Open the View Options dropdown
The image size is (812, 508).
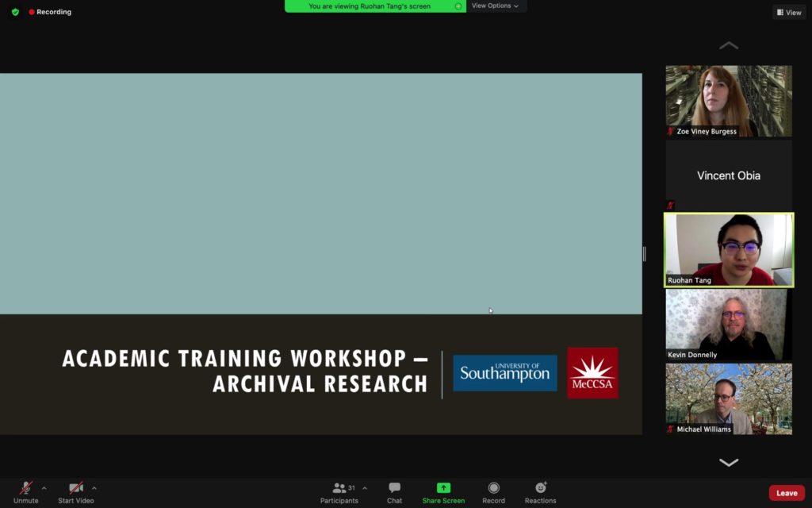coord(495,6)
